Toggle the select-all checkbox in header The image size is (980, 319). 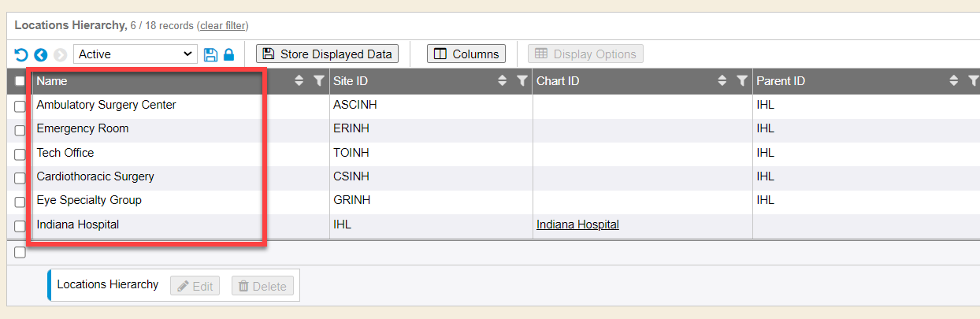(20, 81)
